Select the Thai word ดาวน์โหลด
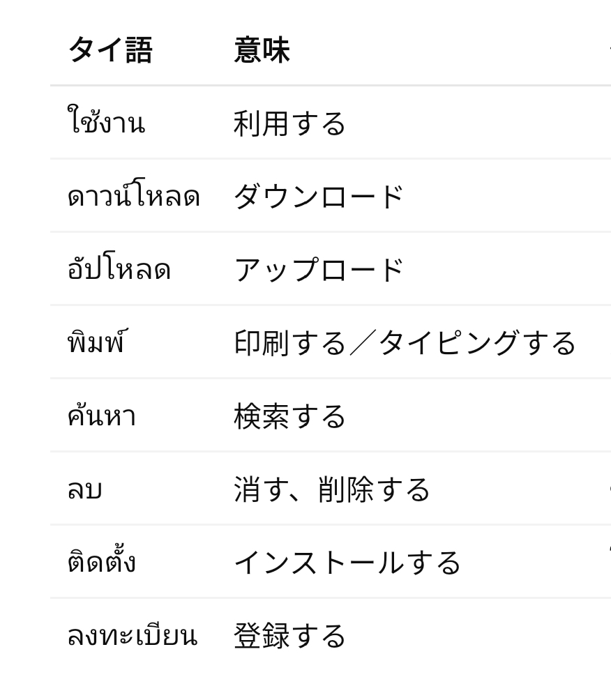 tap(133, 193)
